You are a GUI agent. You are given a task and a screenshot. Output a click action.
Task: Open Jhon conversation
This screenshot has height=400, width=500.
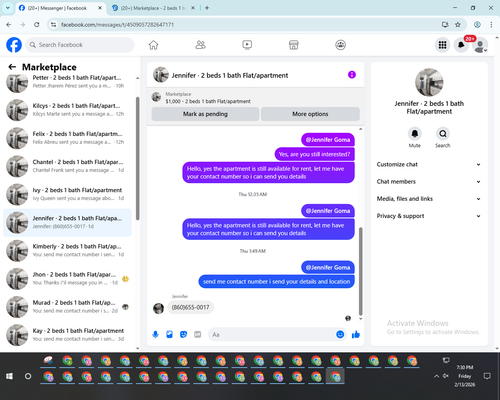[x=67, y=279]
